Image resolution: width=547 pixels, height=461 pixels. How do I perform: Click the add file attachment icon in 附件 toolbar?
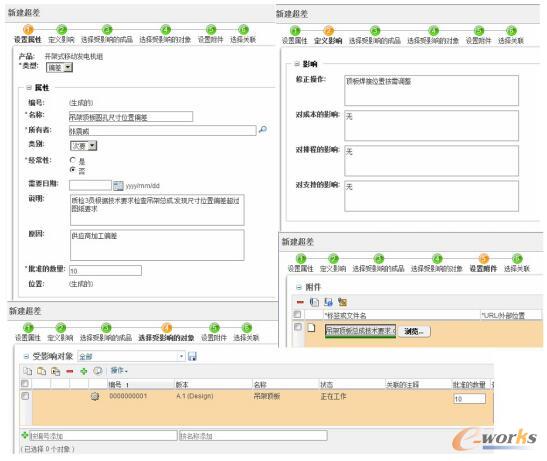(x=314, y=302)
